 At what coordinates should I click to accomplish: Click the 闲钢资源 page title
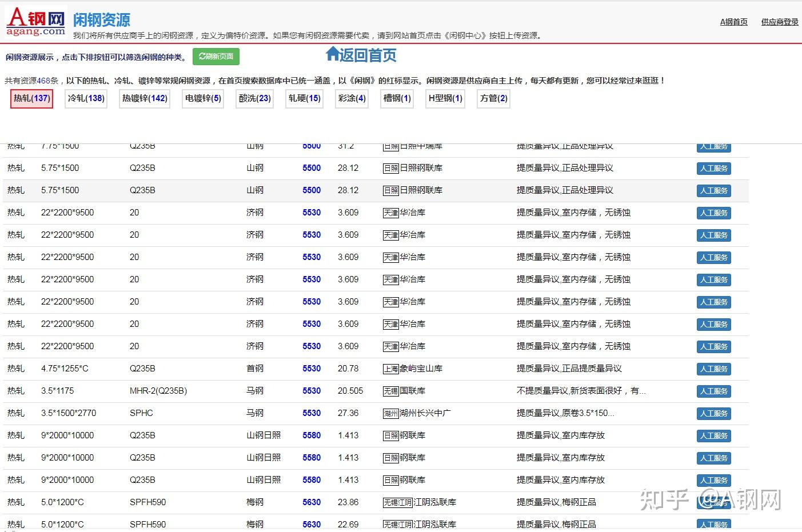102,20
